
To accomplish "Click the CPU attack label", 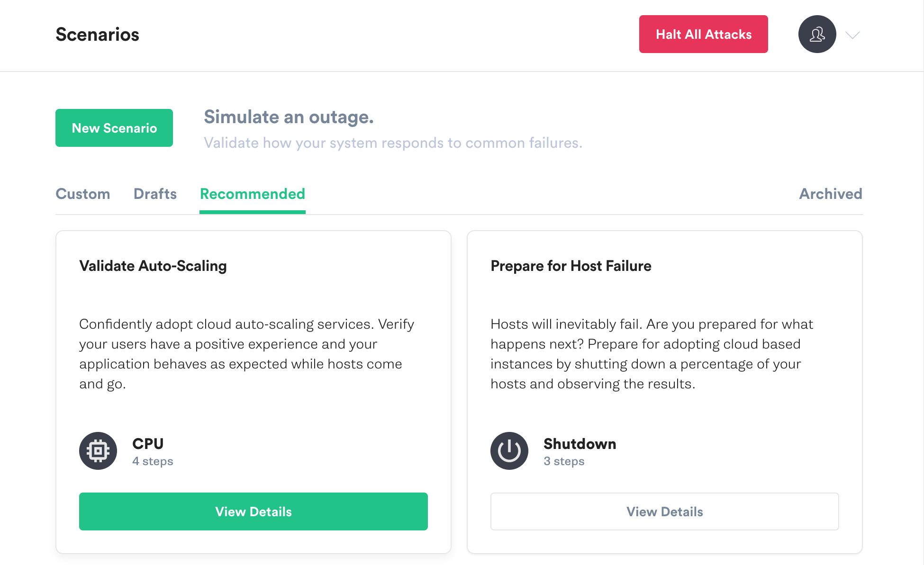I will pyautogui.click(x=148, y=444).
